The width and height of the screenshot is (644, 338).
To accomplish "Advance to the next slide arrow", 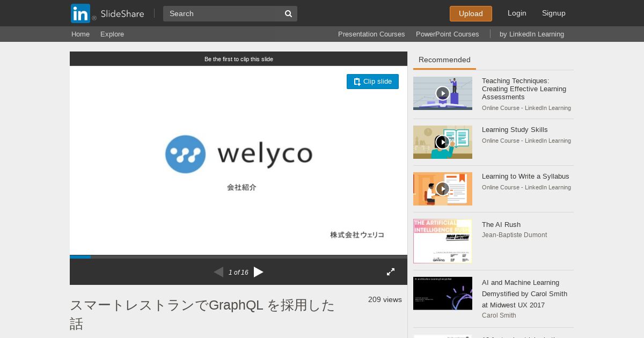I will pyautogui.click(x=259, y=272).
